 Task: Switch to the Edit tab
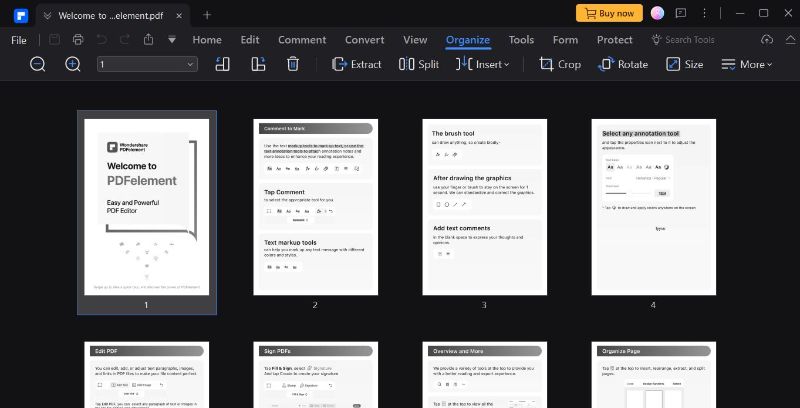(250, 40)
